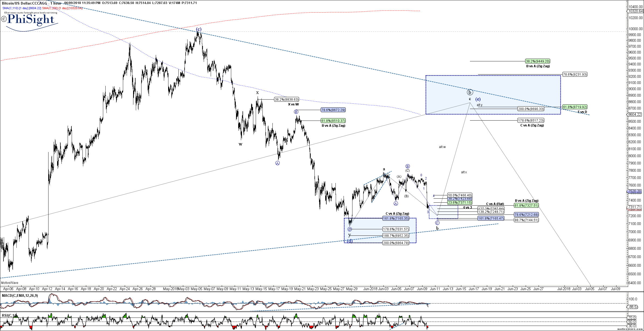Click the 38.2%(9449.20) green Fibonacci label

tap(538, 61)
